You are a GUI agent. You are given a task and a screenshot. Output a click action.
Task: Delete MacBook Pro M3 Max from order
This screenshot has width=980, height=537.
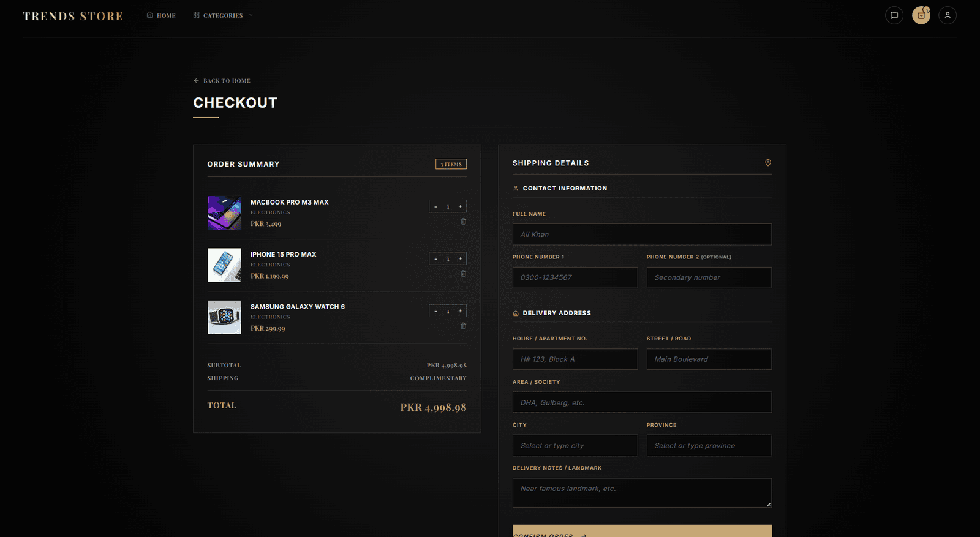pos(463,222)
